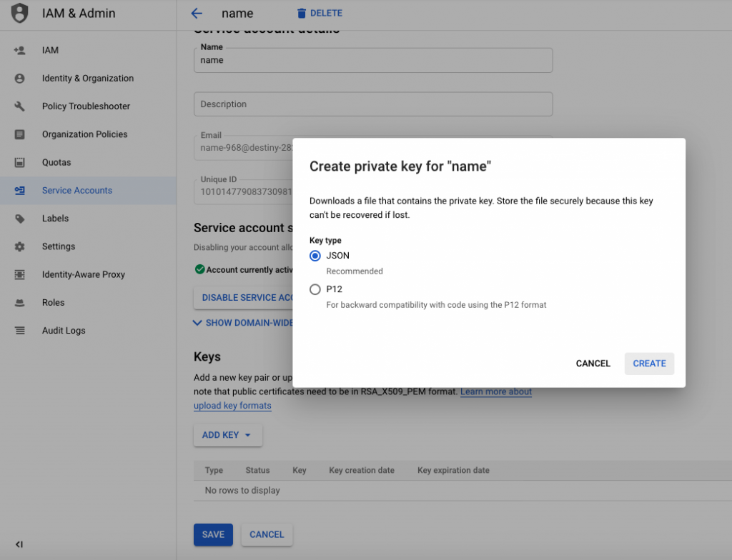Expand SHOW DOMAIN-WIDE delegation section
Viewport: 732px width, 560px height.
coord(243,322)
